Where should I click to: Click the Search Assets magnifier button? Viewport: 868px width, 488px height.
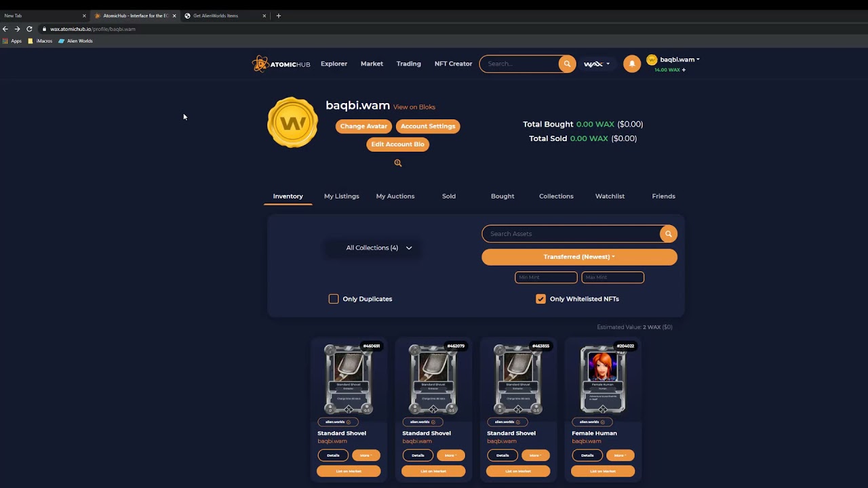668,234
